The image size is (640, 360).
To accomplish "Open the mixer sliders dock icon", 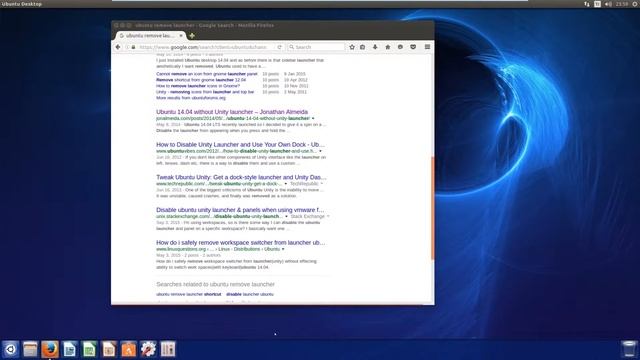I will pyautogui.click(x=167, y=349).
